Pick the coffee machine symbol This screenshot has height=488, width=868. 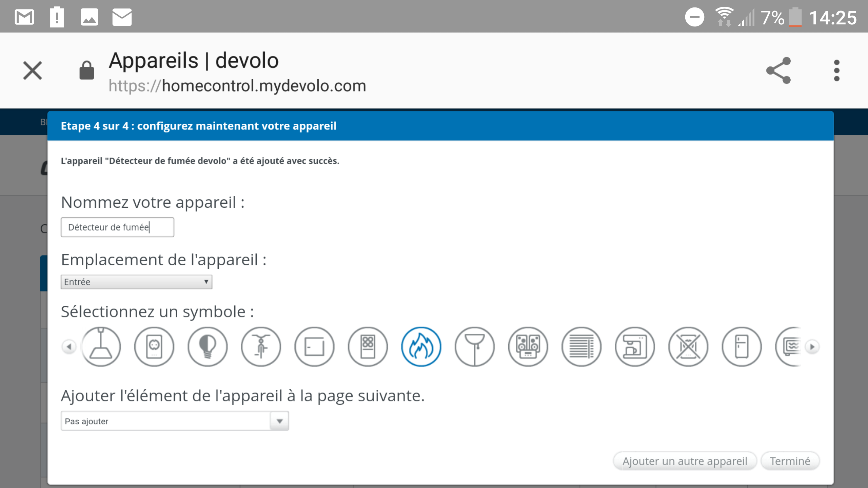tap(635, 346)
